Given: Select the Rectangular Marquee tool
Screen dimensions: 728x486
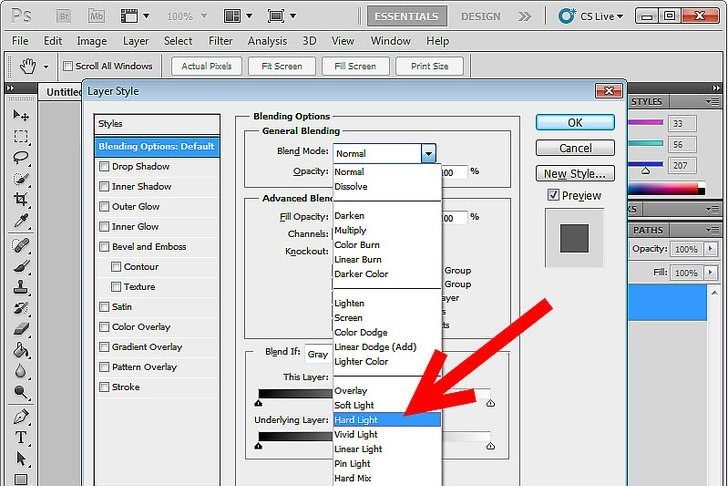Looking at the screenshot, I should (21, 136).
